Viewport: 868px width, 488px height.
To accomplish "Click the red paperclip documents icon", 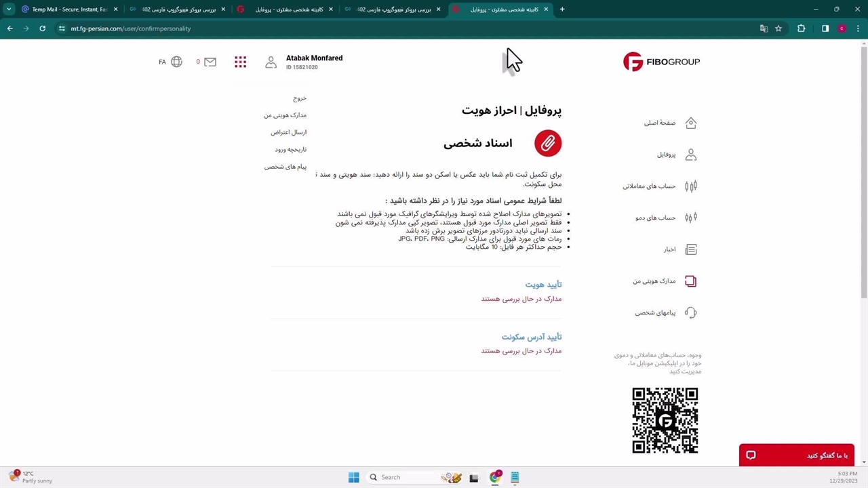I will pos(547,143).
